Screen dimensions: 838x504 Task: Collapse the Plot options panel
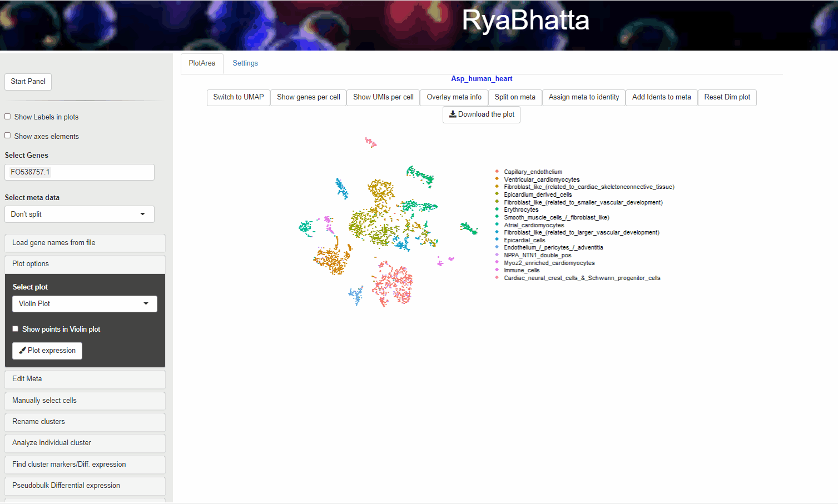(85, 264)
